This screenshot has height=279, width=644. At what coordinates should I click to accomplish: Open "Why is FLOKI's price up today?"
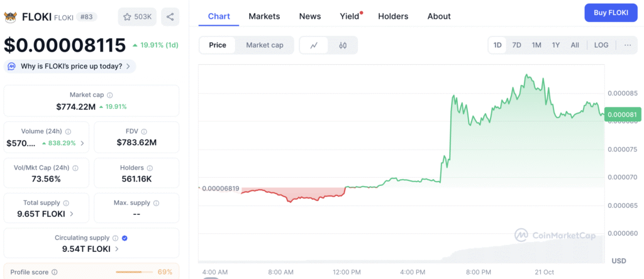(70, 66)
